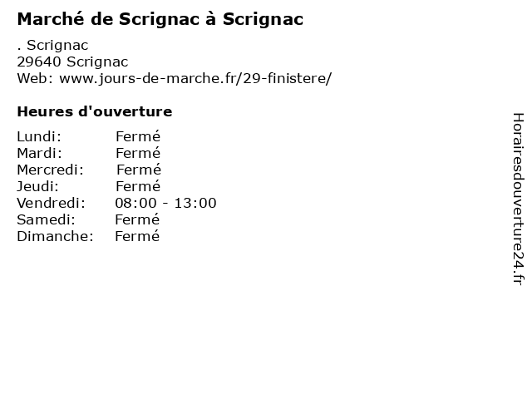Click the Fermé status next to Lundi
The height and width of the screenshot is (399, 532).
point(138,136)
